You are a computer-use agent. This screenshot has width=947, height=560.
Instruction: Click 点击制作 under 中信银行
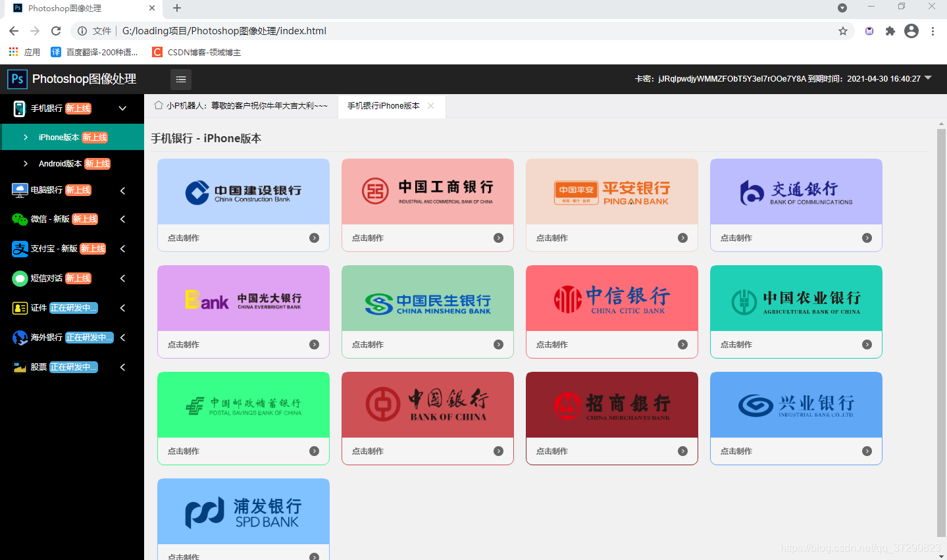click(552, 345)
